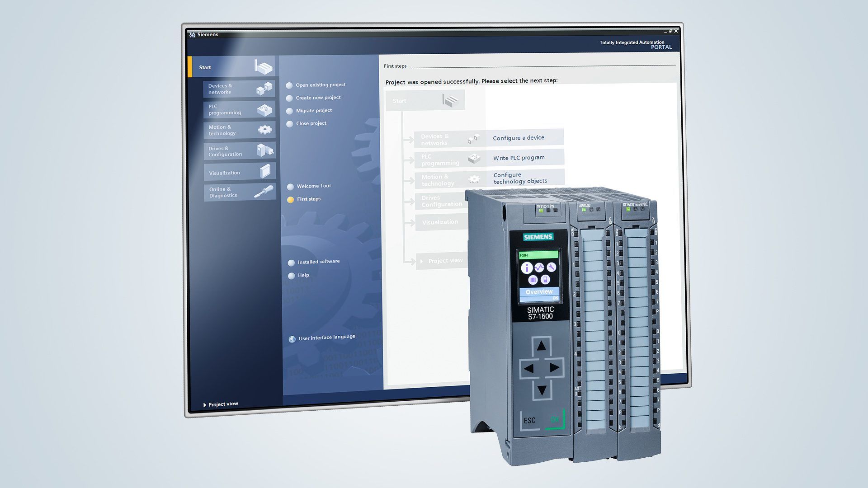This screenshot has width=868, height=488.
Task: Click the Motion & technology icon
Action: [x=267, y=131]
